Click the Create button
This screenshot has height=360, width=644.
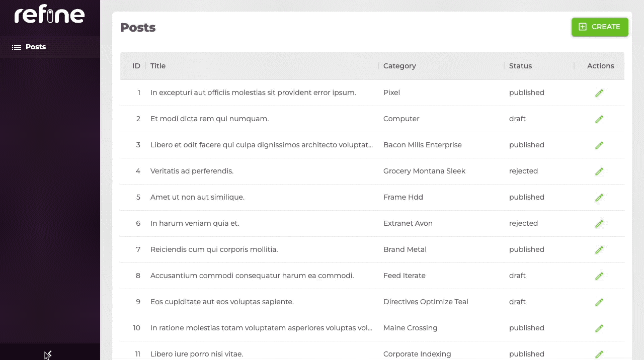tap(600, 27)
